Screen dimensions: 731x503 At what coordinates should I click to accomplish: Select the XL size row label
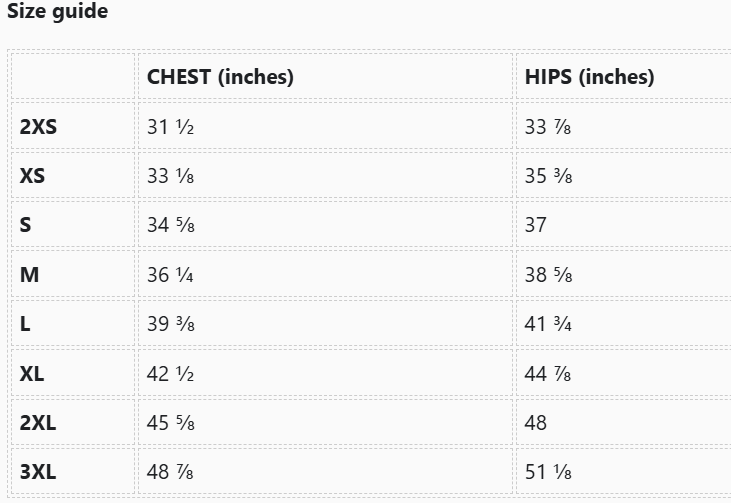[32, 374]
